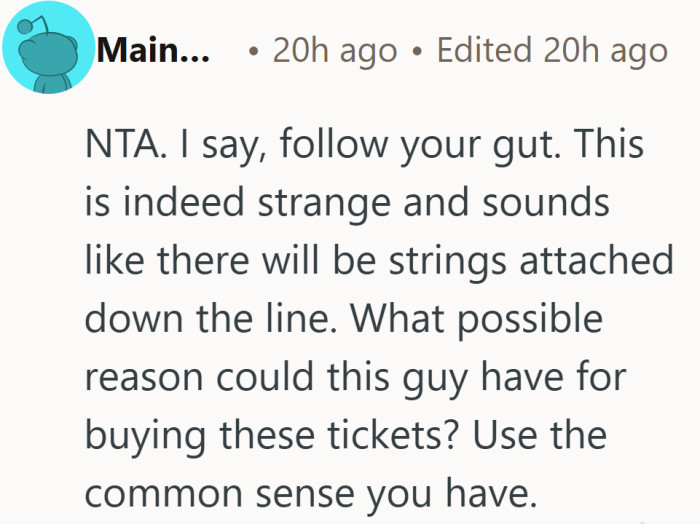Click the "Edited 20h ago" label

coord(552,51)
